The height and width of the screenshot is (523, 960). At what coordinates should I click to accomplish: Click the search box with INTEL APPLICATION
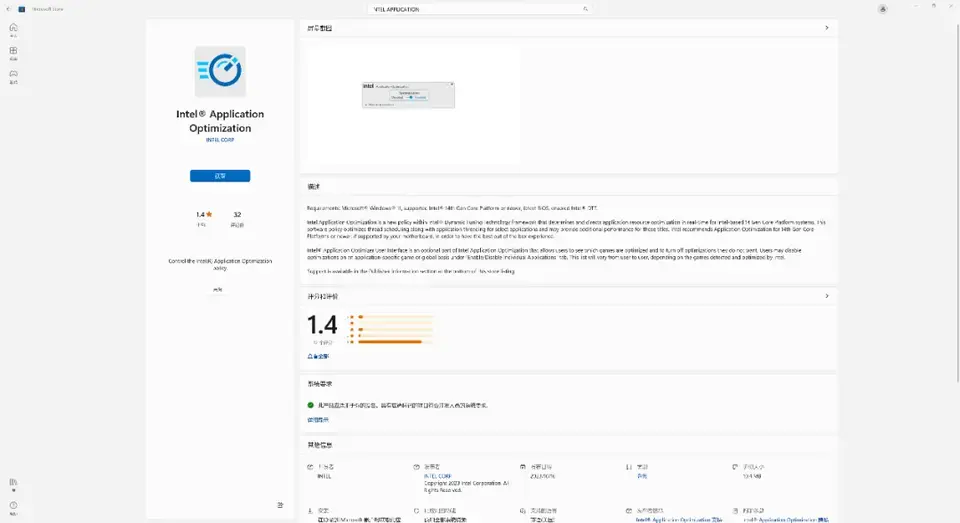pyautogui.click(x=480, y=9)
